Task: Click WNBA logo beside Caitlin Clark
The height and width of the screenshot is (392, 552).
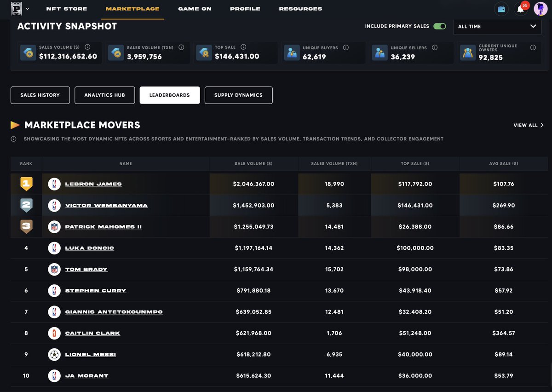Action: (x=55, y=333)
